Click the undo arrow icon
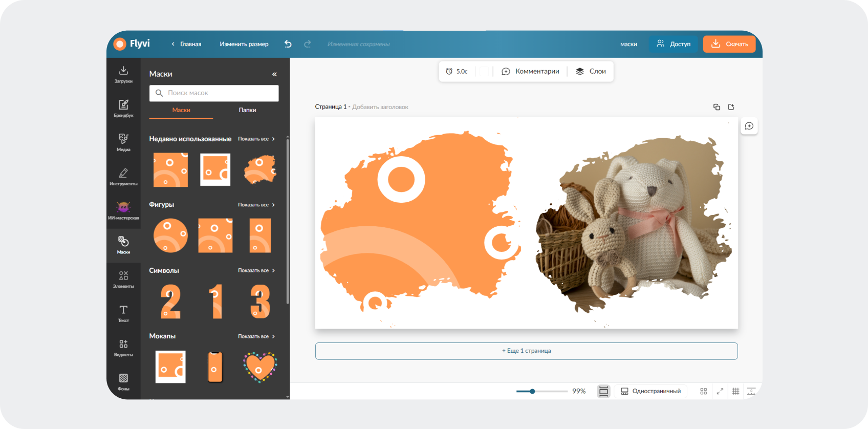Viewport: 868px width, 429px height. (x=288, y=44)
